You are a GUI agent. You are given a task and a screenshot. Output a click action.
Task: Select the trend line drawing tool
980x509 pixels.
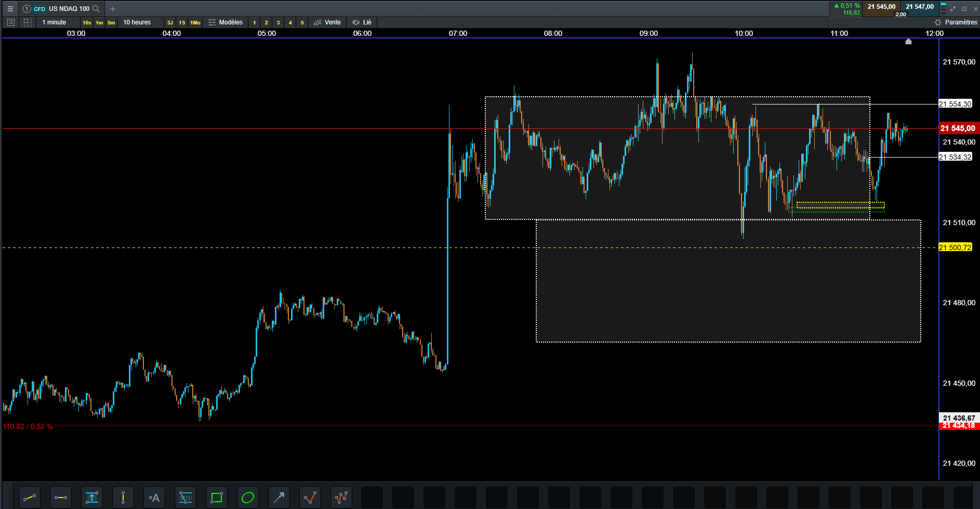pos(30,498)
